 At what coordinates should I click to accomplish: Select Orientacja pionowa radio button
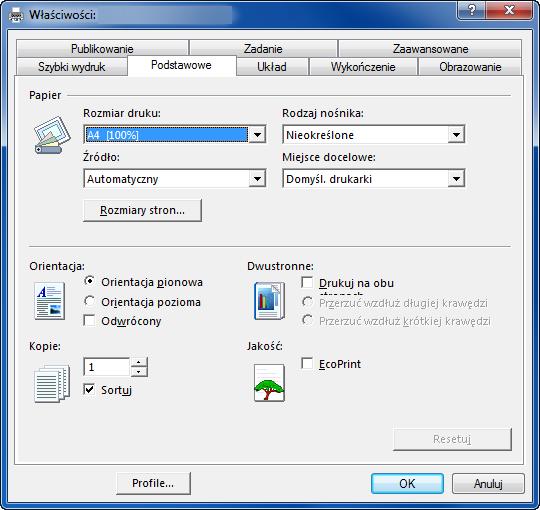[90, 281]
